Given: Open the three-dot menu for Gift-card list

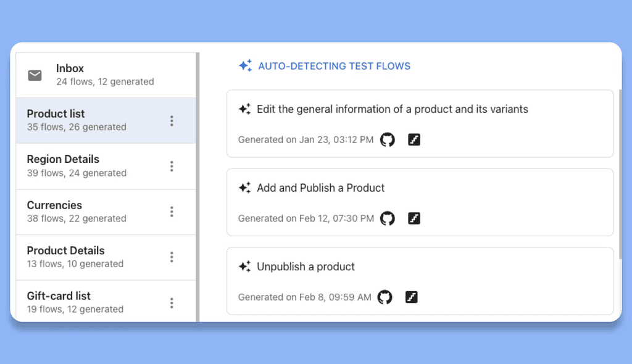Looking at the screenshot, I should coord(172,302).
